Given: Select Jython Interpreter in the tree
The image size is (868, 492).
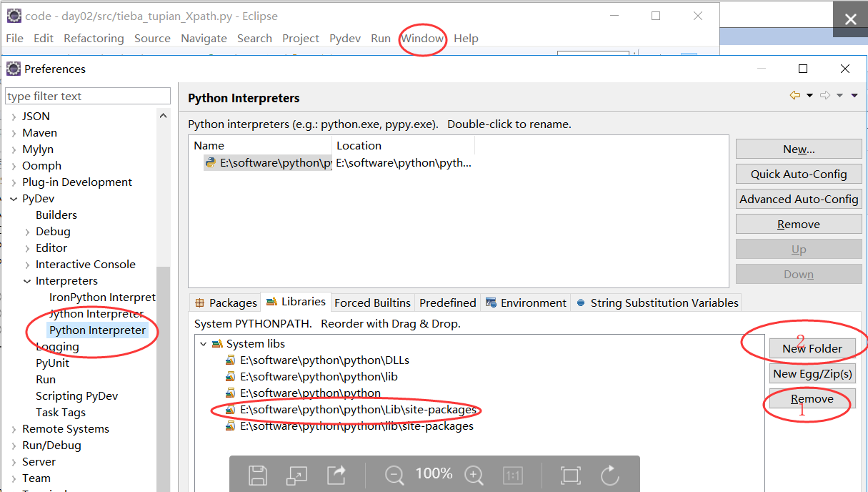Looking at the screenshot, I should 96,314.
